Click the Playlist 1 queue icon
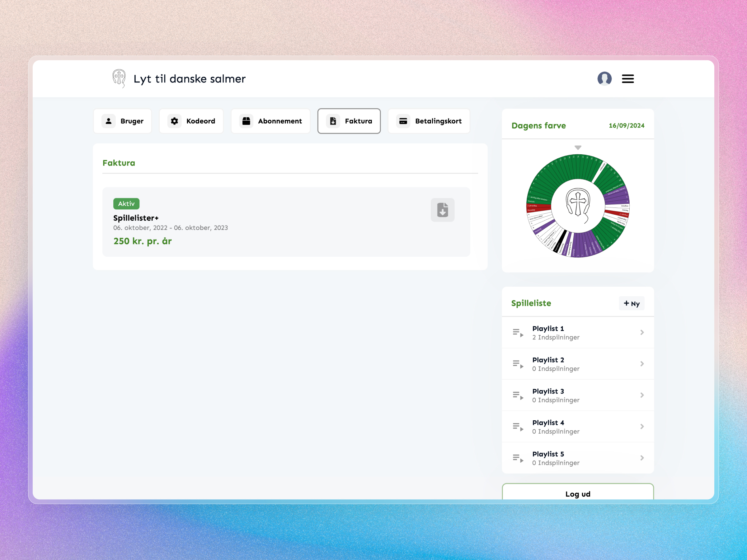 pyautogui.click(x=518, y=332)
